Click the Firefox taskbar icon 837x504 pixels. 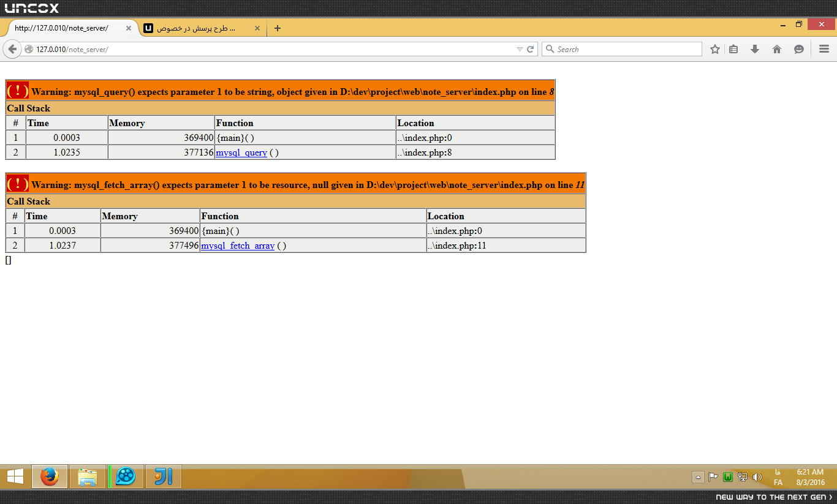coord(50,476)
